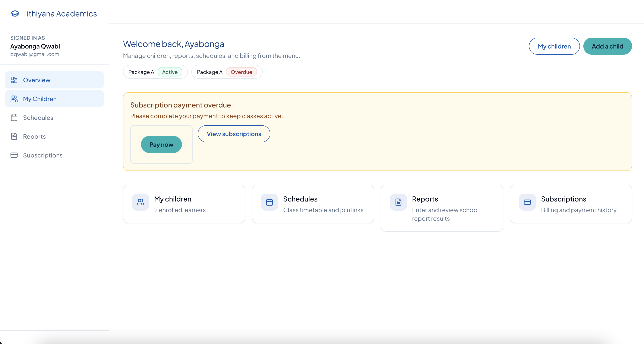Viewport: 644px width, 344px height.
Task: Open Overview in the sidebar menu
Action: 54,80
